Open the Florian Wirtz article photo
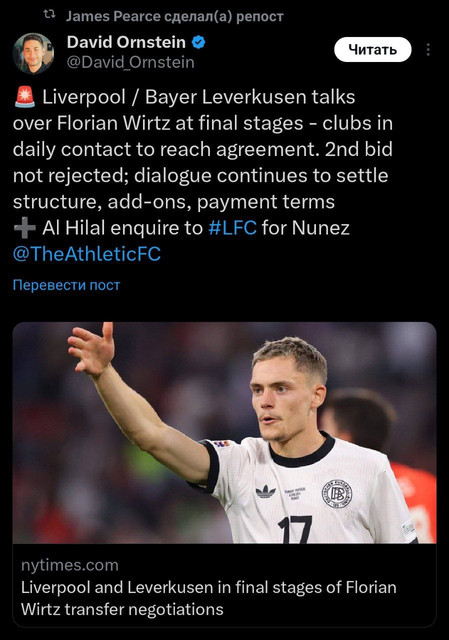The height and width of the screenshot is (640, 449). [224, 433]
